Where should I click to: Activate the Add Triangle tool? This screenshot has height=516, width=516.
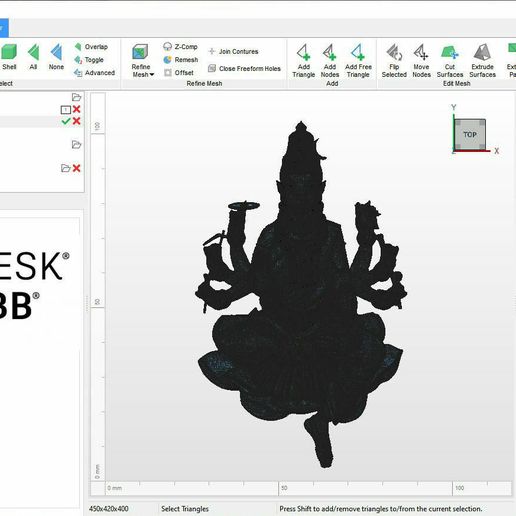pyautogui.click(x=303, y=61)
